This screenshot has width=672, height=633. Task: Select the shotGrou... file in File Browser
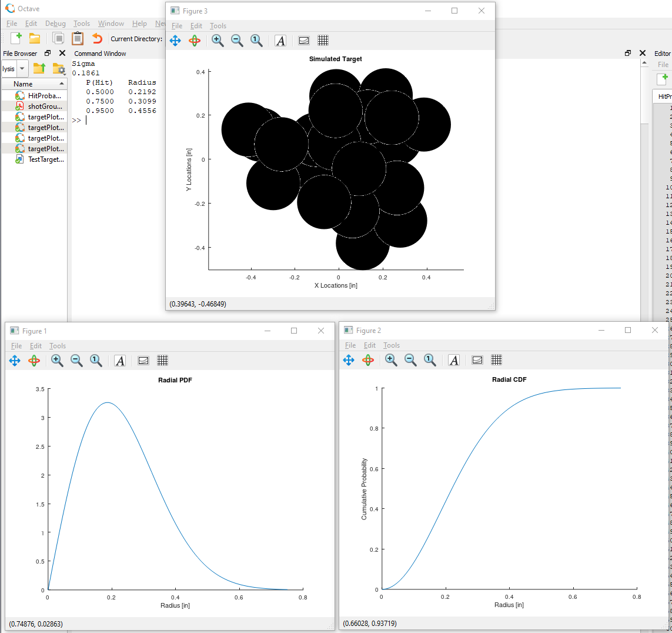(x=34, y=106)
